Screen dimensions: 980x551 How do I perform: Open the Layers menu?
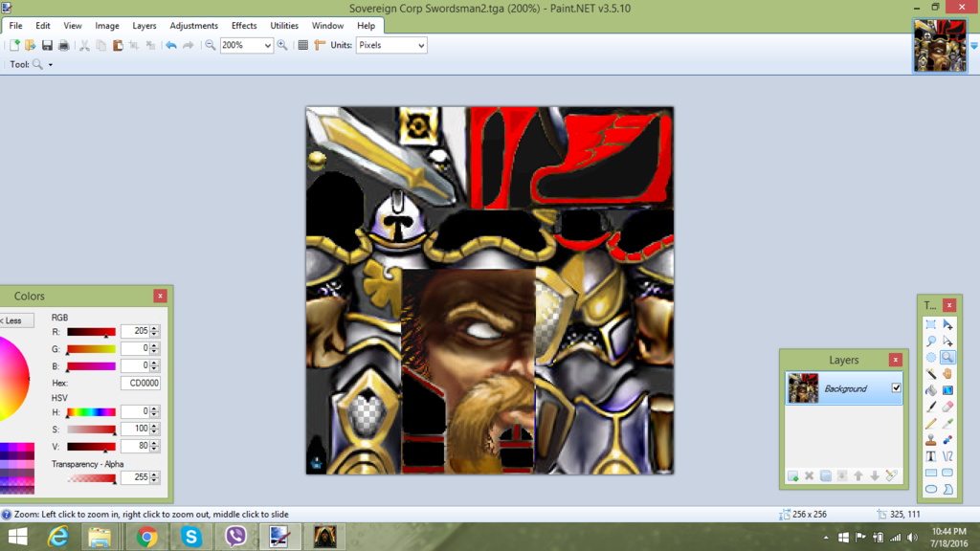[145, 26]
